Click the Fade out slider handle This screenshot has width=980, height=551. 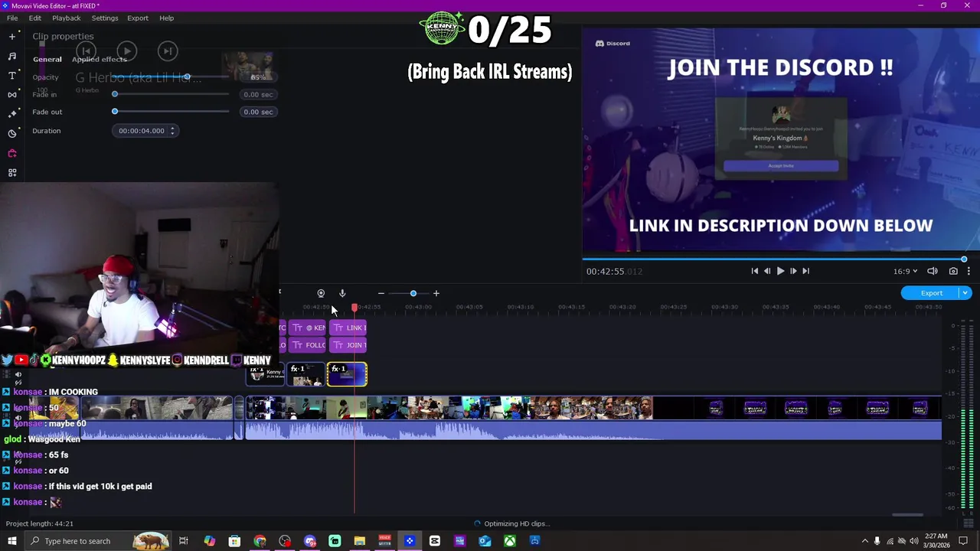[x=115, y=112]
